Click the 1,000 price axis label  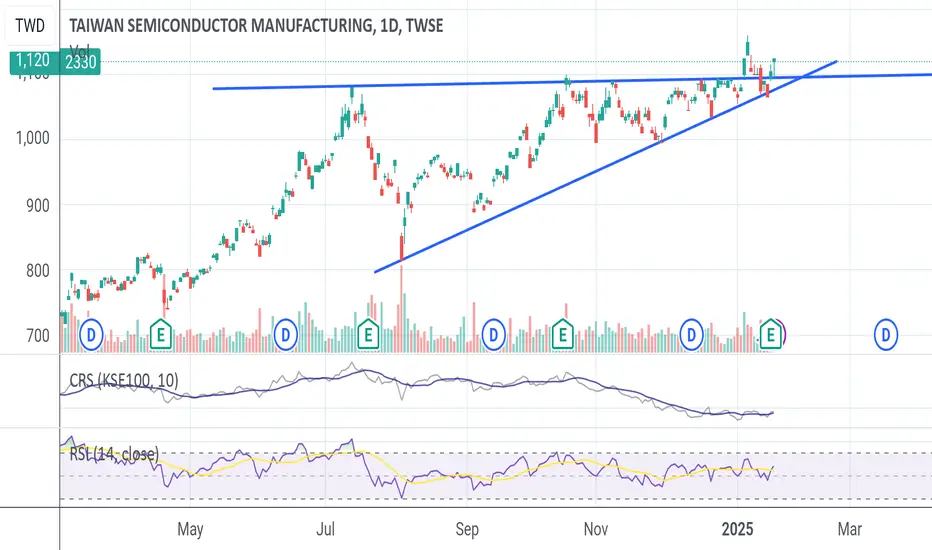[x=33, y=138]
